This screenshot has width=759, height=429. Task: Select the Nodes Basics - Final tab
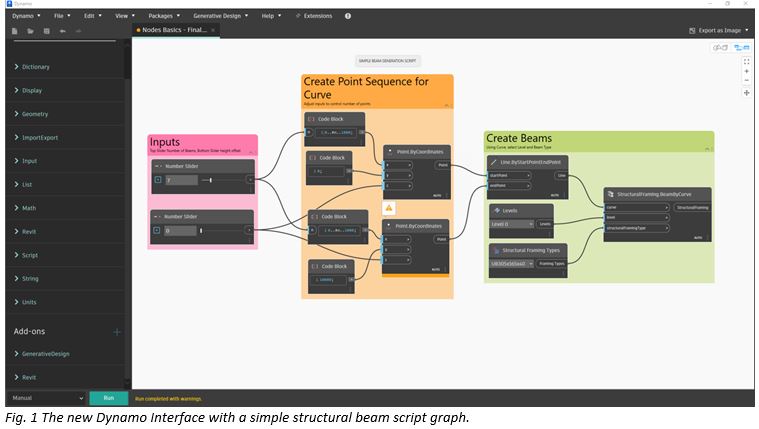point(175,30)
